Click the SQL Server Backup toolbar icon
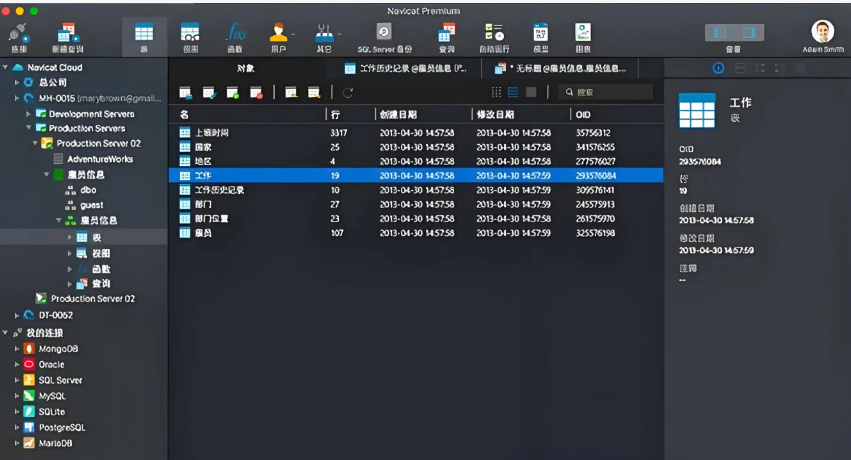Image resolution: width=851 pixels, height=460 pixels. click(x=383, y=36)
